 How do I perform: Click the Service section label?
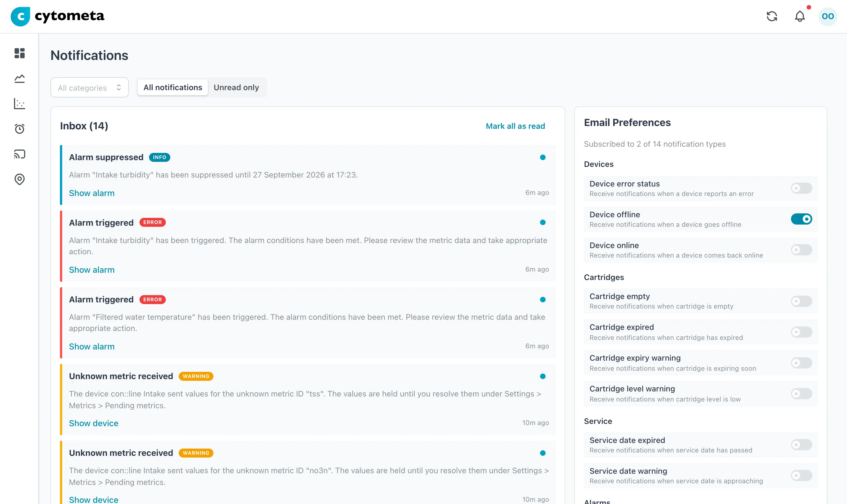(x=598, y=421)
